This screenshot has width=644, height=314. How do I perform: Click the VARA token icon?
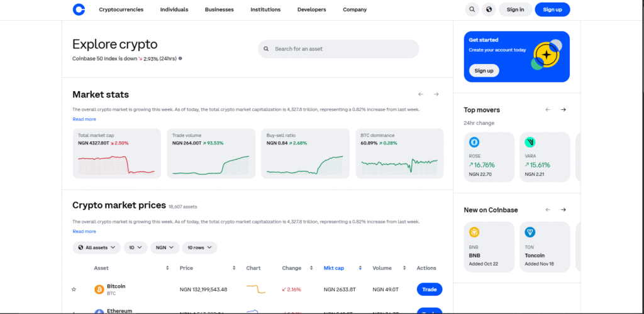tap(530, 142)
